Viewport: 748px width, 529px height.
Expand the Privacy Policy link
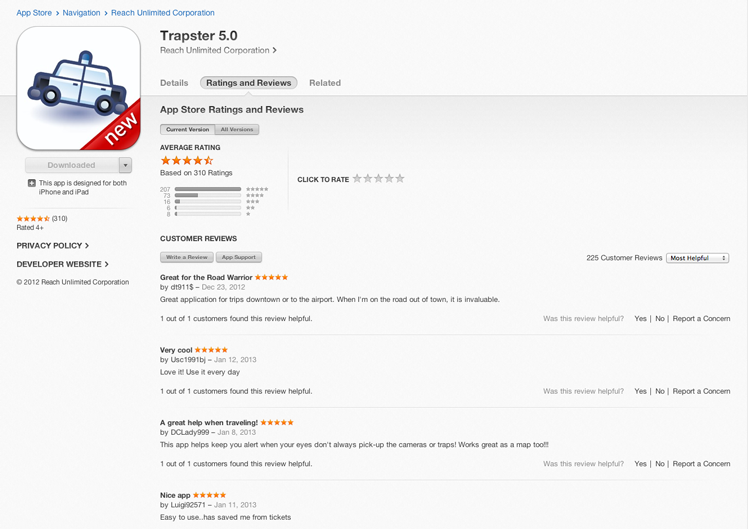tap(52, 246)
